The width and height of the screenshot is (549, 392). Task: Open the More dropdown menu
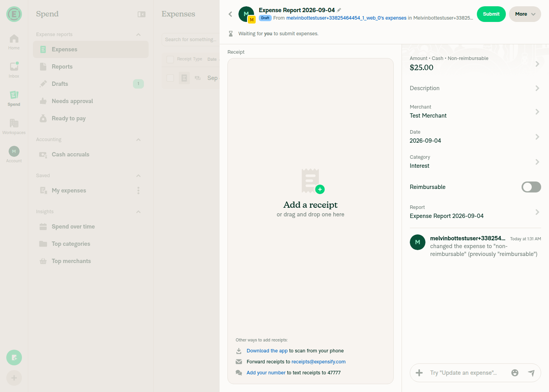525,14
